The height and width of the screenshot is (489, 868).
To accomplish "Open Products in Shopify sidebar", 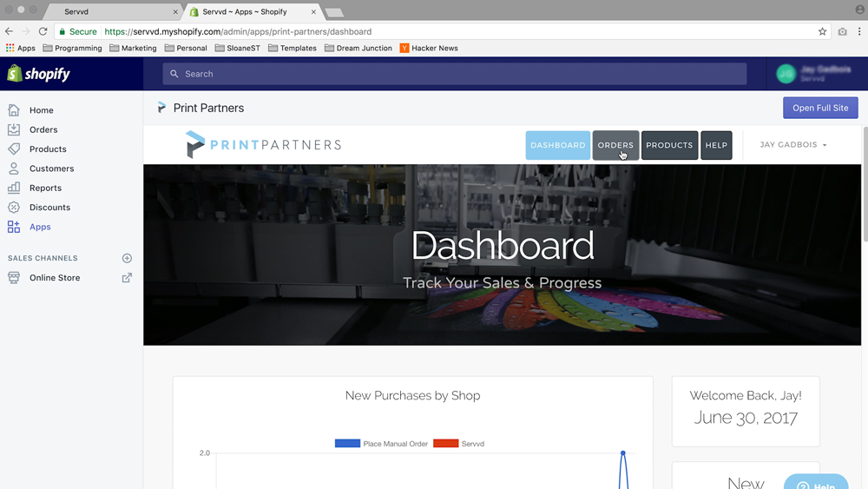I will [48, 149].
